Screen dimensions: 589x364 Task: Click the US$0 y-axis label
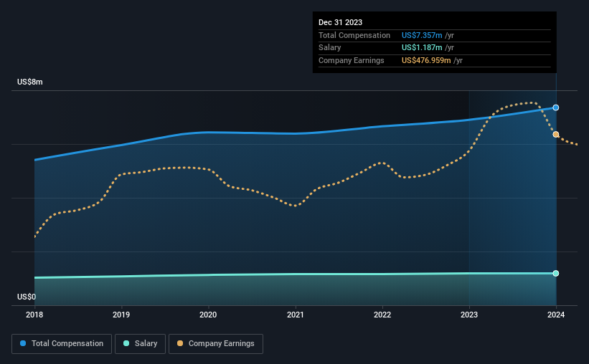(x=27, y=297)
